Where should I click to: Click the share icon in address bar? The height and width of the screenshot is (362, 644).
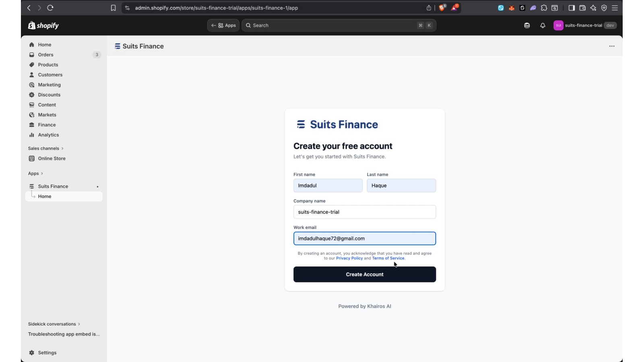(x=429, y=8)
